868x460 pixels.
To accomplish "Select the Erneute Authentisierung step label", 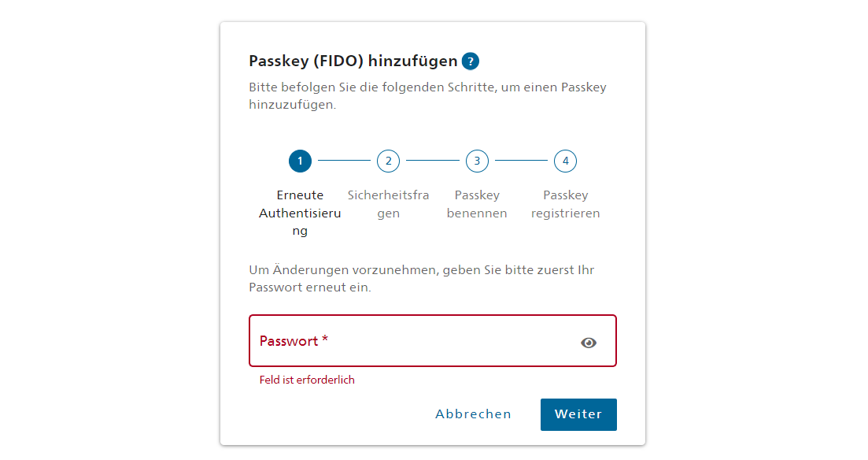I will point(300,213).
